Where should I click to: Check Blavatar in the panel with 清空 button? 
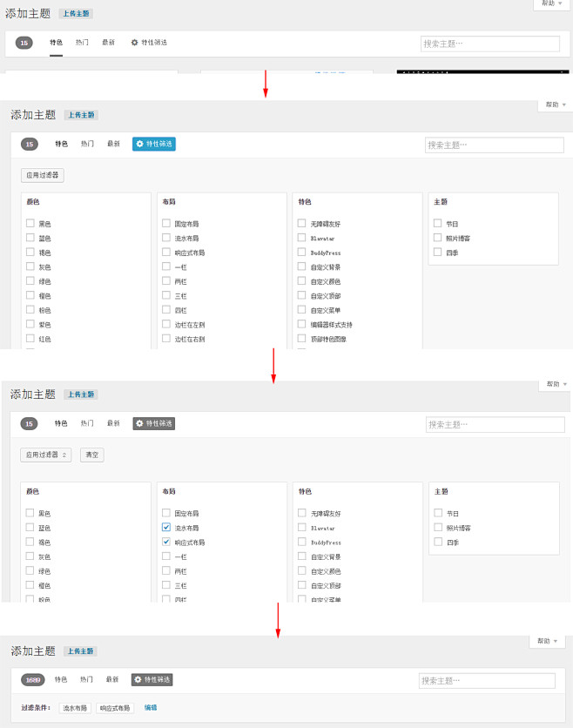click(302, 528)
